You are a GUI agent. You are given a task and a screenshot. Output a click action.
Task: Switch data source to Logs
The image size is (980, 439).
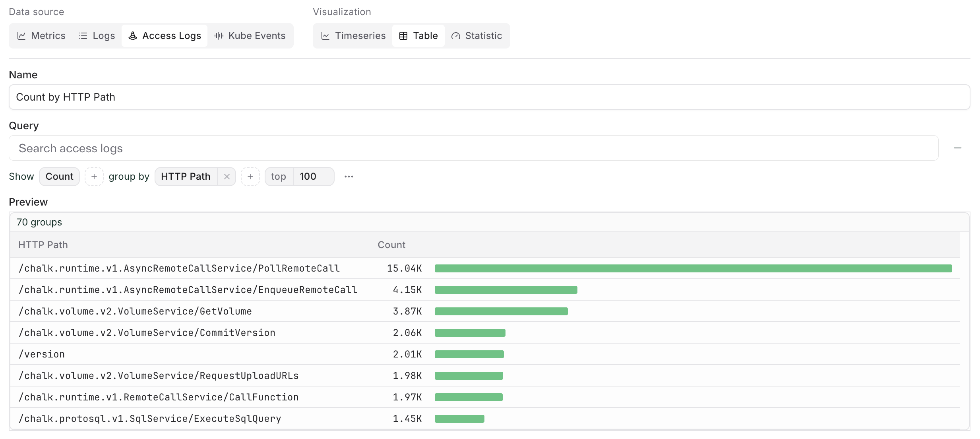97,36
